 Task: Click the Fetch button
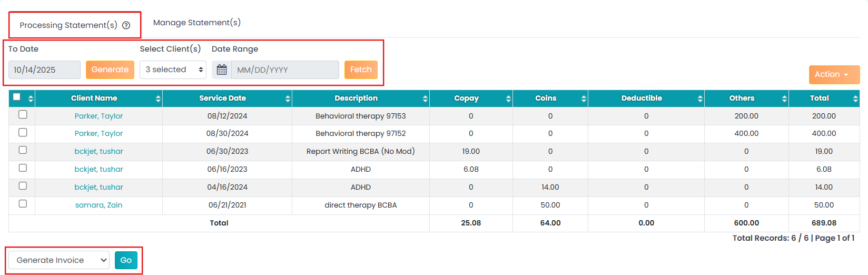click(x=361, y=70)
